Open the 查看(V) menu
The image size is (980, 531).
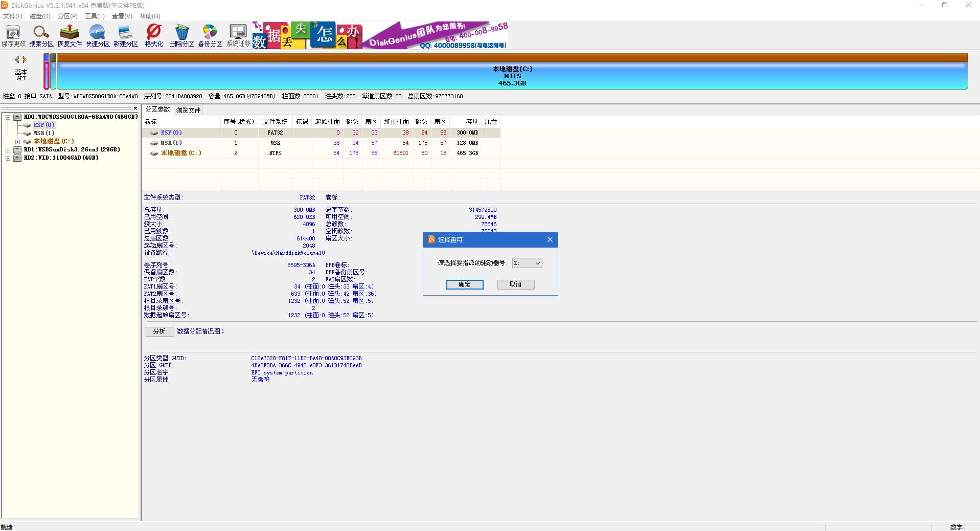pos(122,16)
